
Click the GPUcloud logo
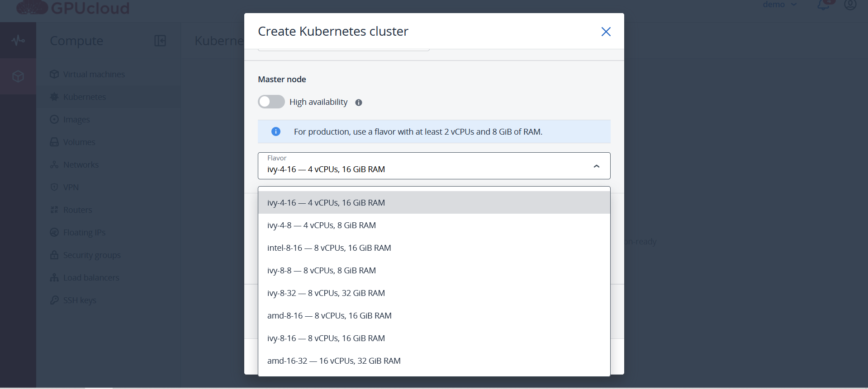pyautogui.click(x=73, y=7)
